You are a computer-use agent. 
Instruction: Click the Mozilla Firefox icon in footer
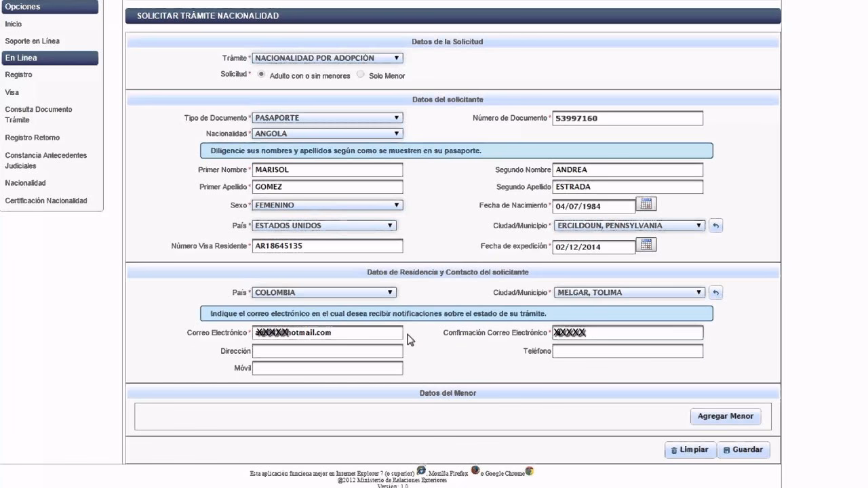click(475, 470)
